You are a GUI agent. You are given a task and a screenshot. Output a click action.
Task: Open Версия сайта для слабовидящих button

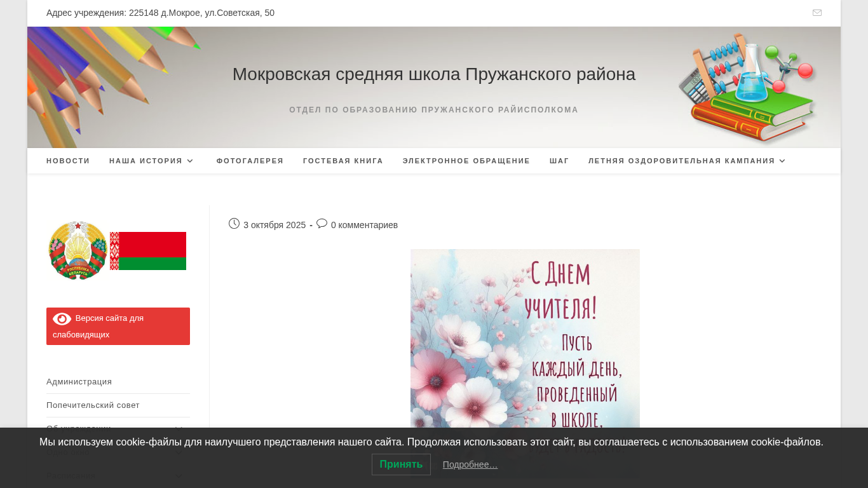click(118, 326)
